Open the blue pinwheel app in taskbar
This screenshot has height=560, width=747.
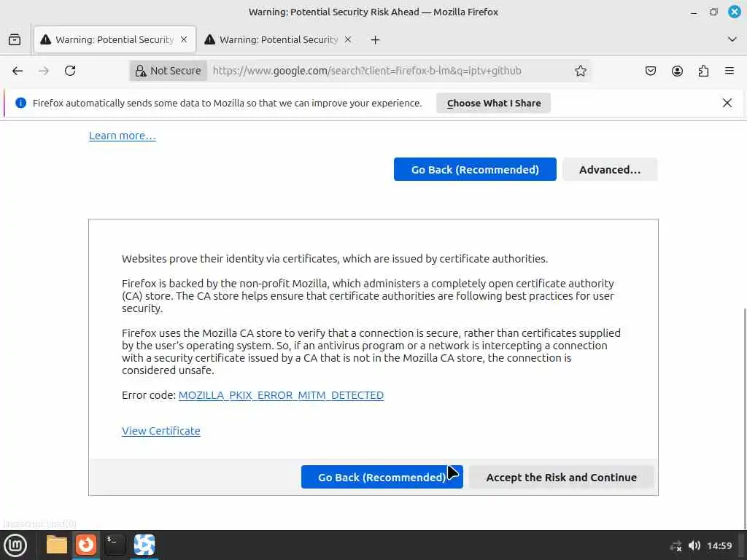(144, 545)
